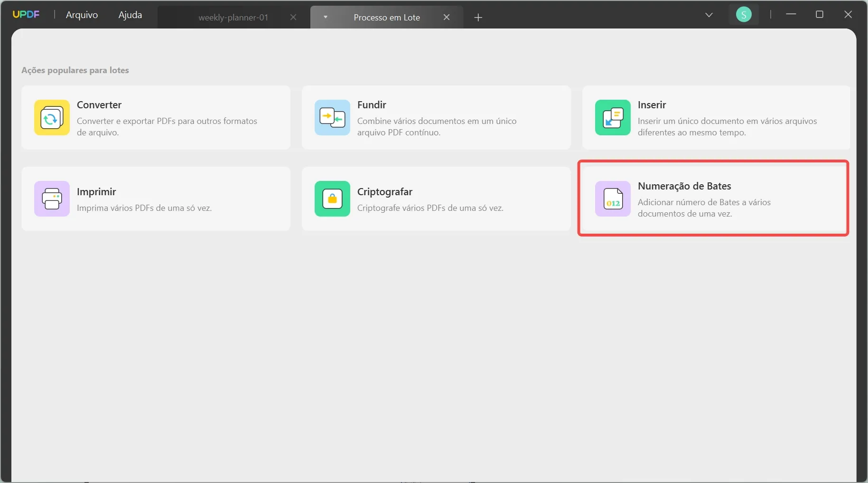The height and width of the screenshot is (483, 868).
Task: Maximize the UPDF window
Action: point(820,15)
